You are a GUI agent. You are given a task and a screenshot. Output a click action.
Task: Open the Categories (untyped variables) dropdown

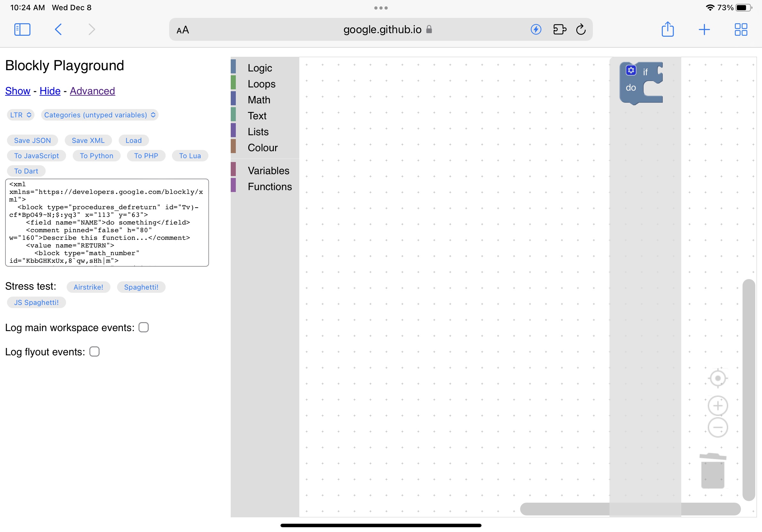pos(100,115)
